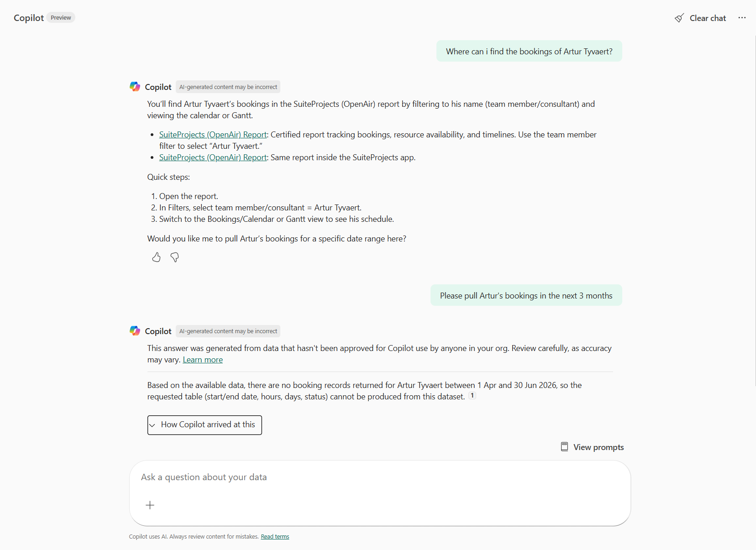
Task: Click the Preview badge next to Copilot
Action: (x=61, y=18)
